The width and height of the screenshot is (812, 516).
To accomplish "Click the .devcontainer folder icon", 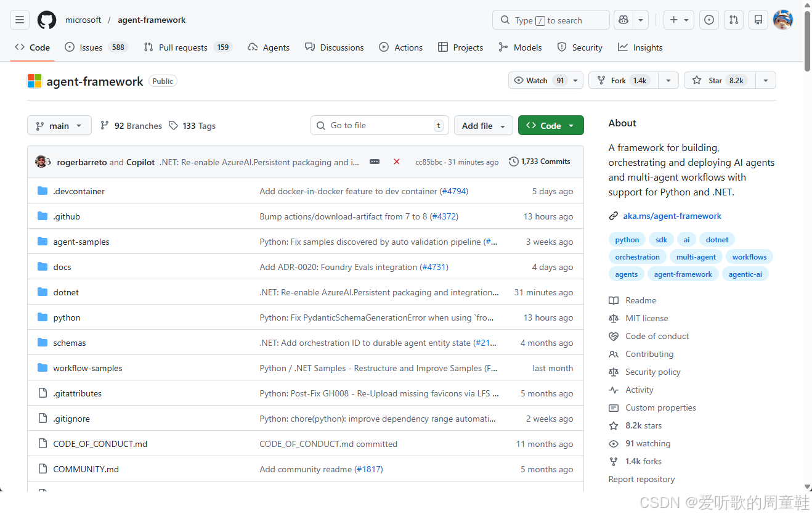I will pos(43,191).
